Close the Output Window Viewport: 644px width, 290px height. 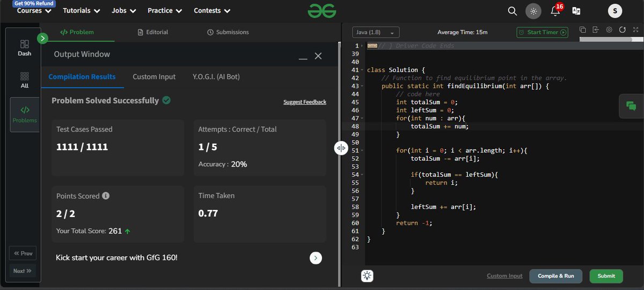point(318,56)
